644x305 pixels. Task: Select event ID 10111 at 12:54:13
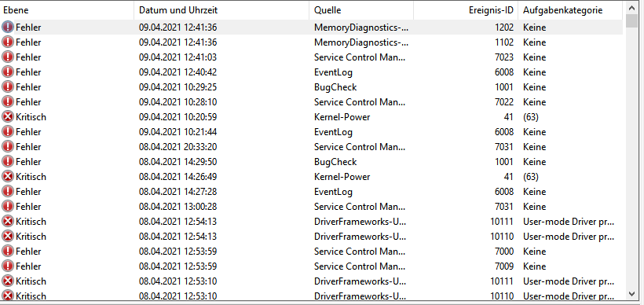tap(502, 222)
